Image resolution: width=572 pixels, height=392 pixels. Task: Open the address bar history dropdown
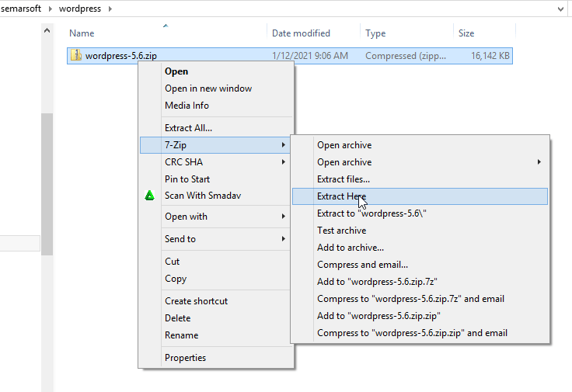560,9
